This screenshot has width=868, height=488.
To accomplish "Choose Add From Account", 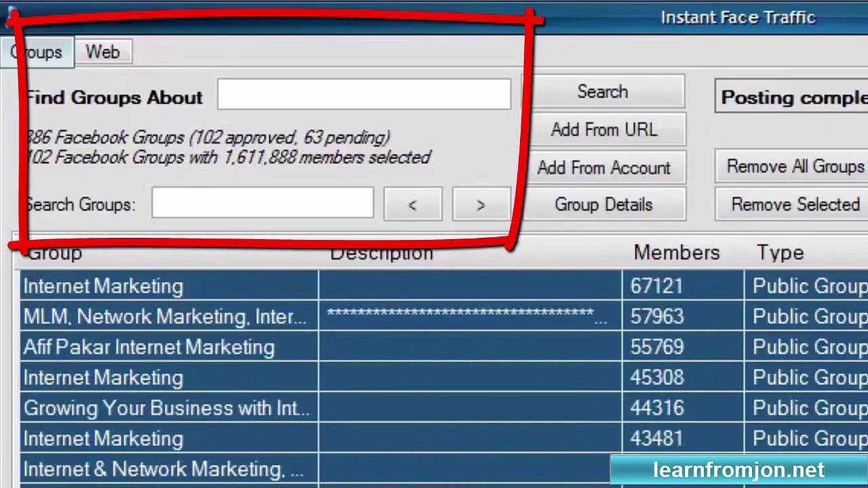I will (603, 167).
